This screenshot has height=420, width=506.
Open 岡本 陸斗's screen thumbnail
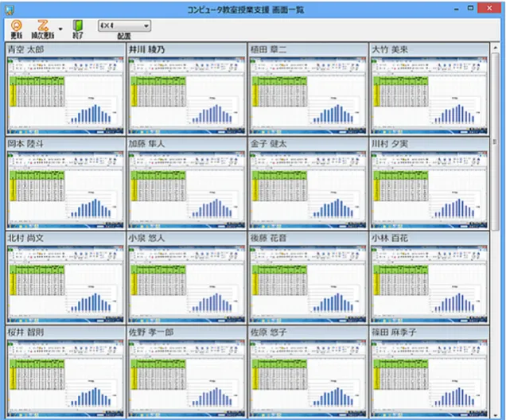(x=65, y=189)
